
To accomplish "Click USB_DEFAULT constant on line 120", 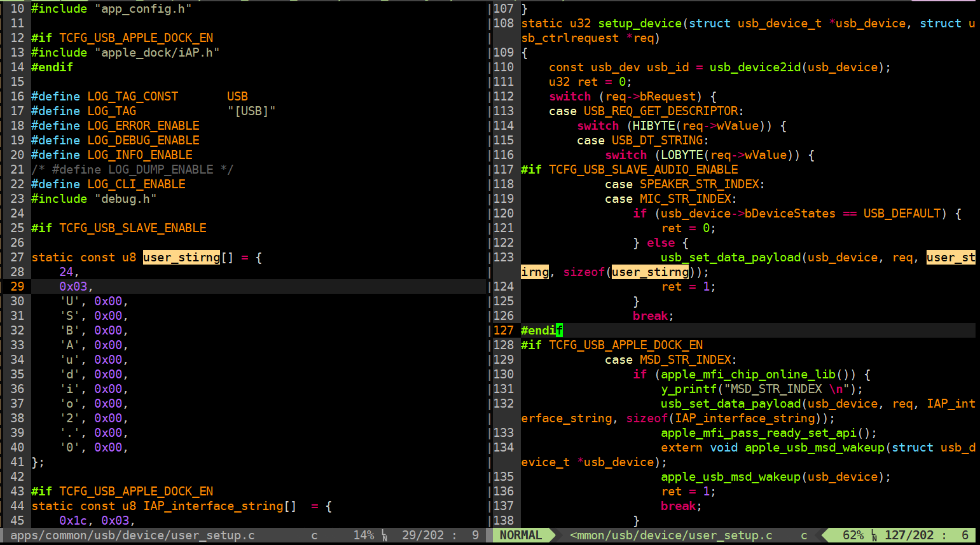I will pyautogui.click(x=902, y=214).
